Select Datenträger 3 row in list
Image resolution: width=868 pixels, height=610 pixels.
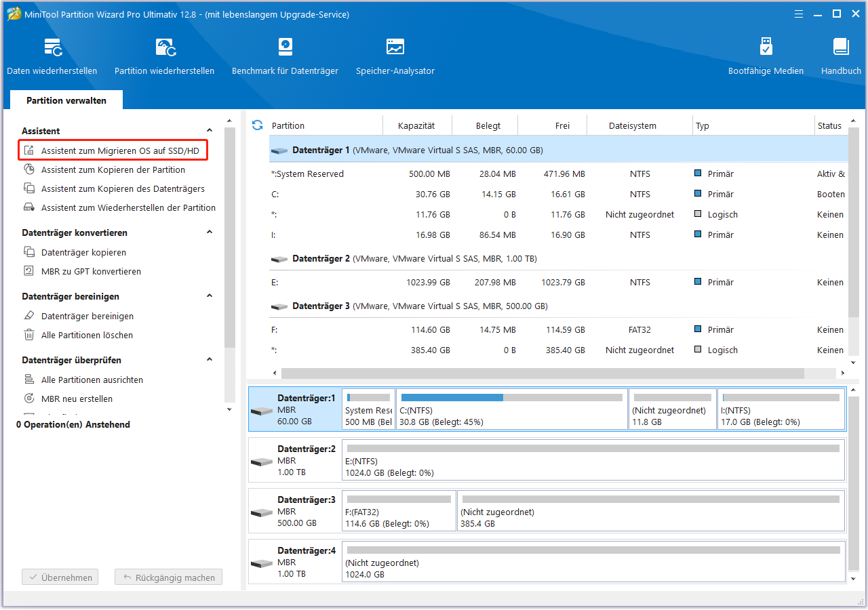(x=559, y=306)
